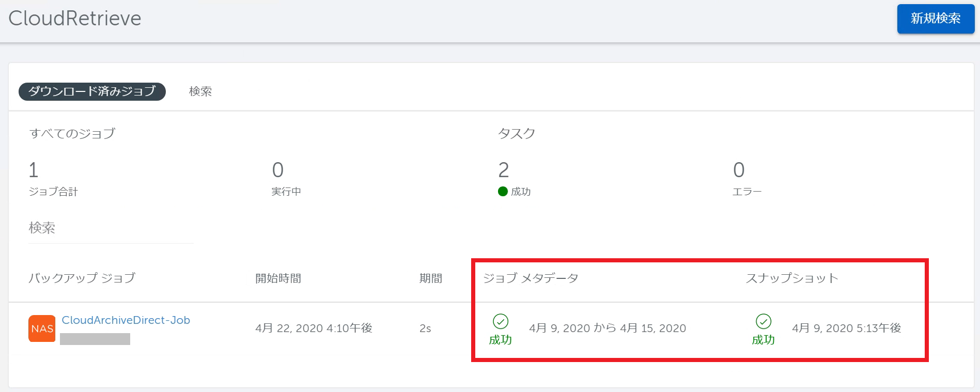The image size is (980, 392).
Task: Click the すべてのジョブ heading
Action: pos(72,134)
